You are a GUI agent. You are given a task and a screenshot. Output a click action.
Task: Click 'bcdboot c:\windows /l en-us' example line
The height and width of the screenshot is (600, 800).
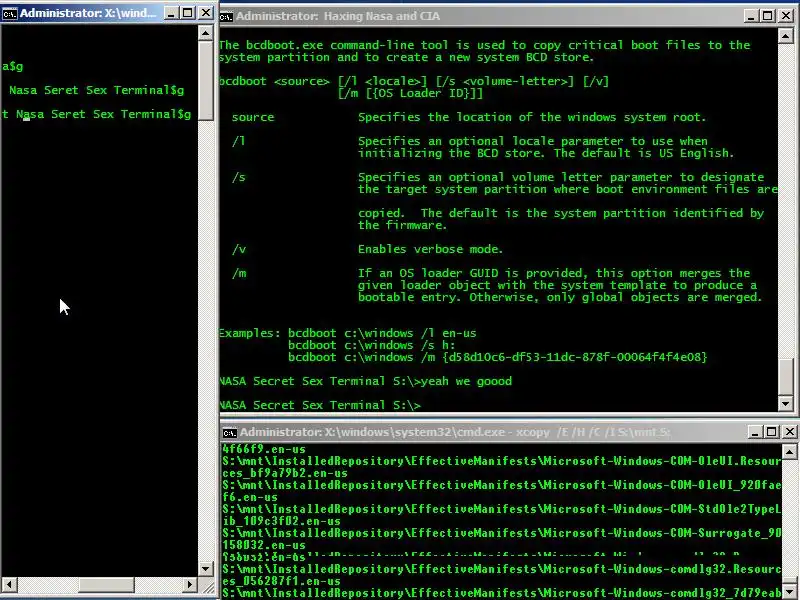[382, 333]
